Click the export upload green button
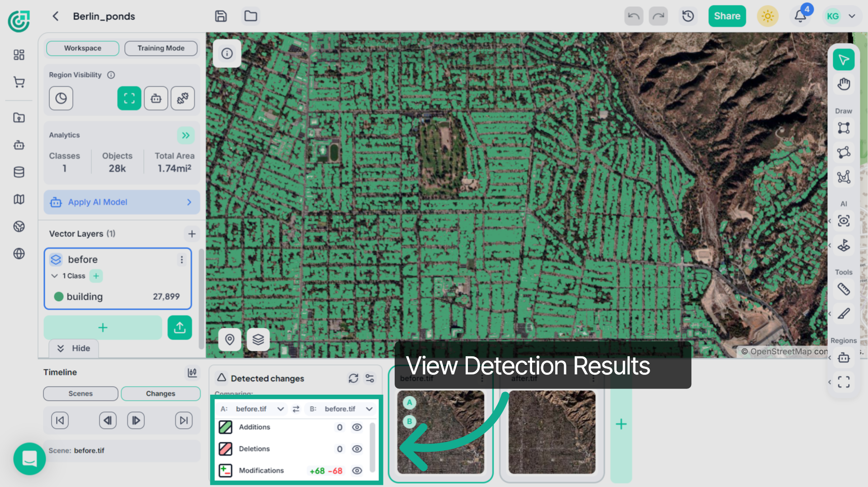Viewport: 868px width, 487px height. coord(179,327)
